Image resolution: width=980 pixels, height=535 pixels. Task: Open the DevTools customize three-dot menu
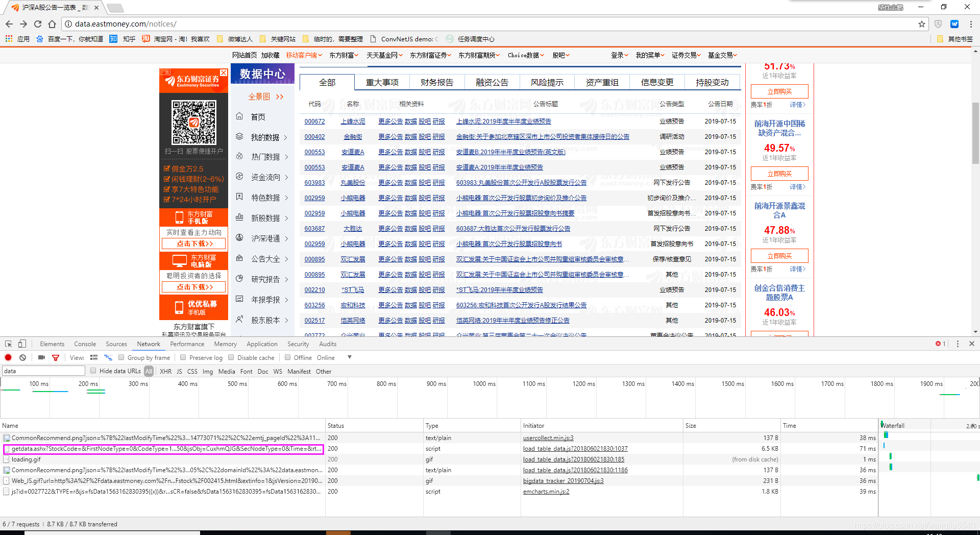click(x=958, y=344)
